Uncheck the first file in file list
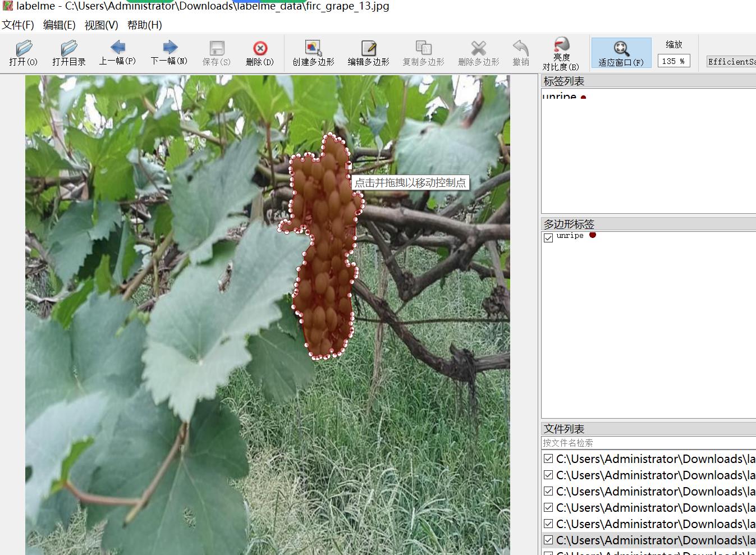 (x=548, y=459)
